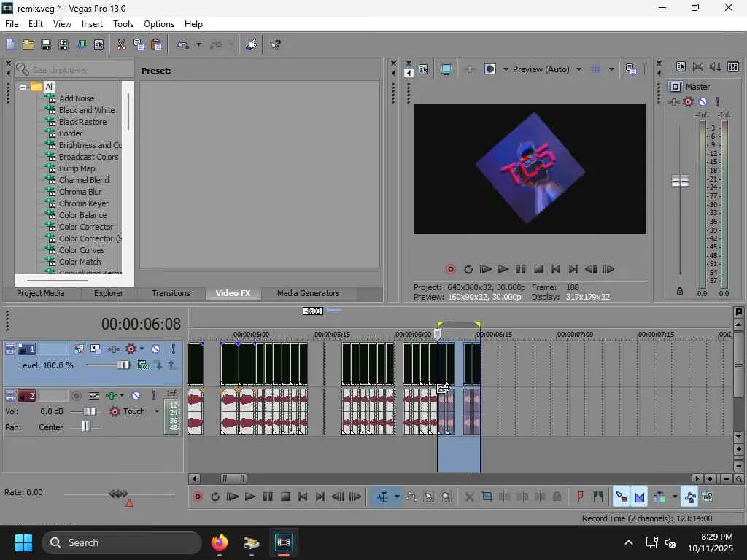747x560 pixels.
Task: Open the Touch automation mode dropdown
Action: click(x=157, y=411)
